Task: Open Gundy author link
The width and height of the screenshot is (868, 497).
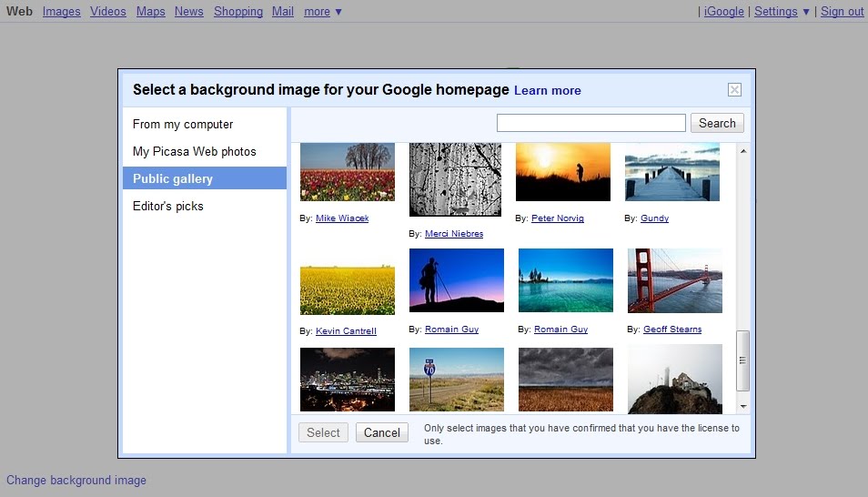Action: [654, 218]
